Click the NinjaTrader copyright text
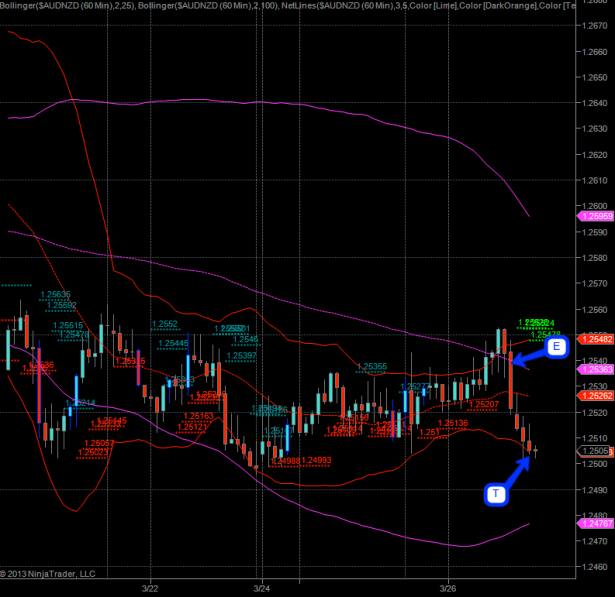615x597 pixels. [51, 574]
